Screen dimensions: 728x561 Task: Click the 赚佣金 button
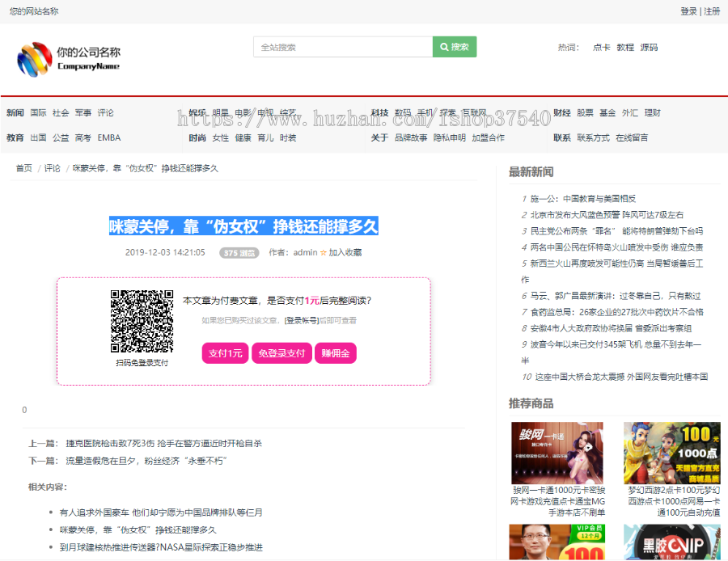[336, 353]
